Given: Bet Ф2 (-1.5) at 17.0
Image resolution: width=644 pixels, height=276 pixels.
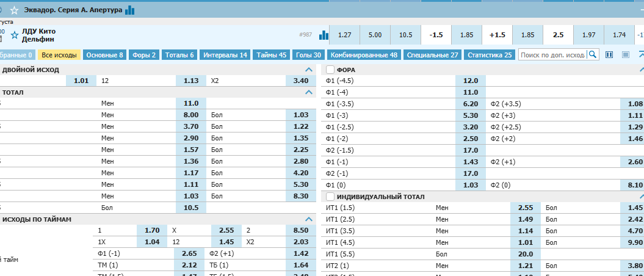Looking at the screenshot, I should coord(471,150).
